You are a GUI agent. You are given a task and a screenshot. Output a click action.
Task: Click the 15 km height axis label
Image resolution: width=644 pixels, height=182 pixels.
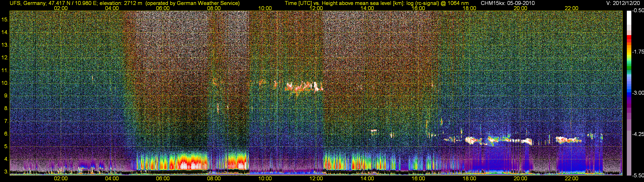point(5,19)
